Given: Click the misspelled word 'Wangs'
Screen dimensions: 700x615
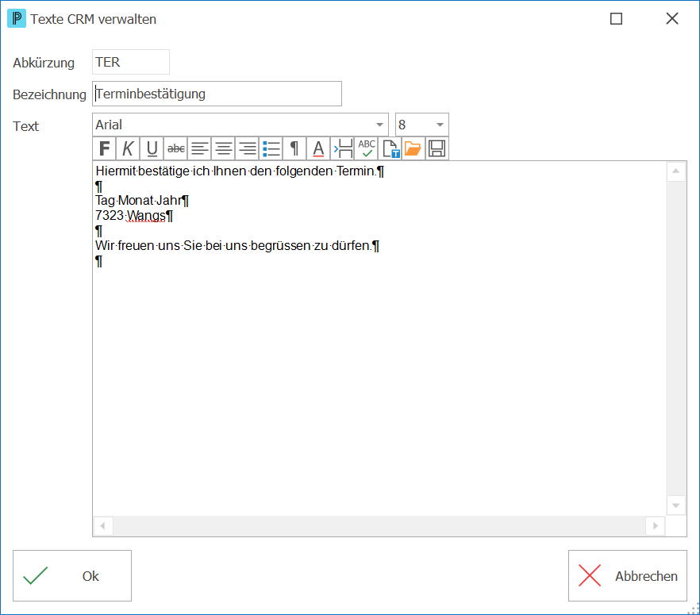Looking at the screenshot, I should point(146,216).
